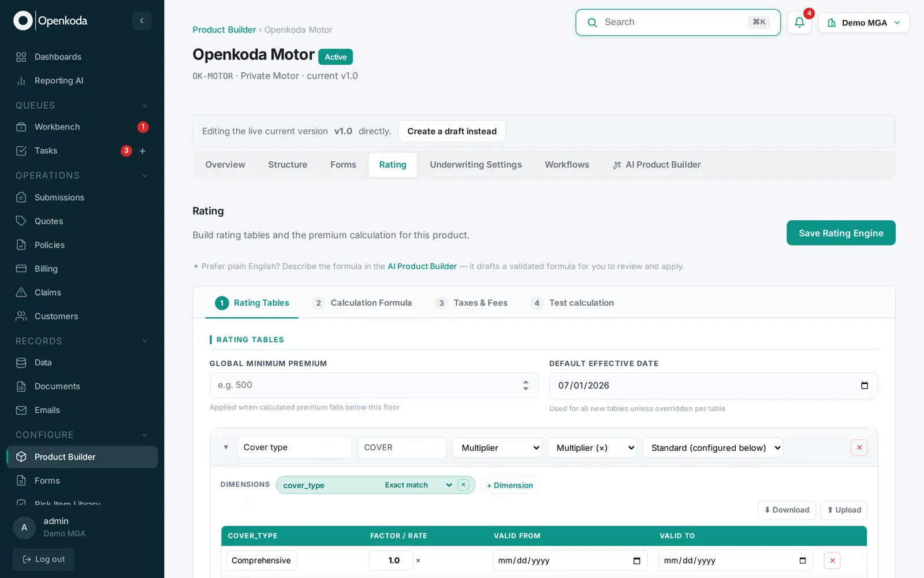This screenshot has height=578, width=924.
Task: Remove the cover_type dimension chip
Action: pos(463,485)
